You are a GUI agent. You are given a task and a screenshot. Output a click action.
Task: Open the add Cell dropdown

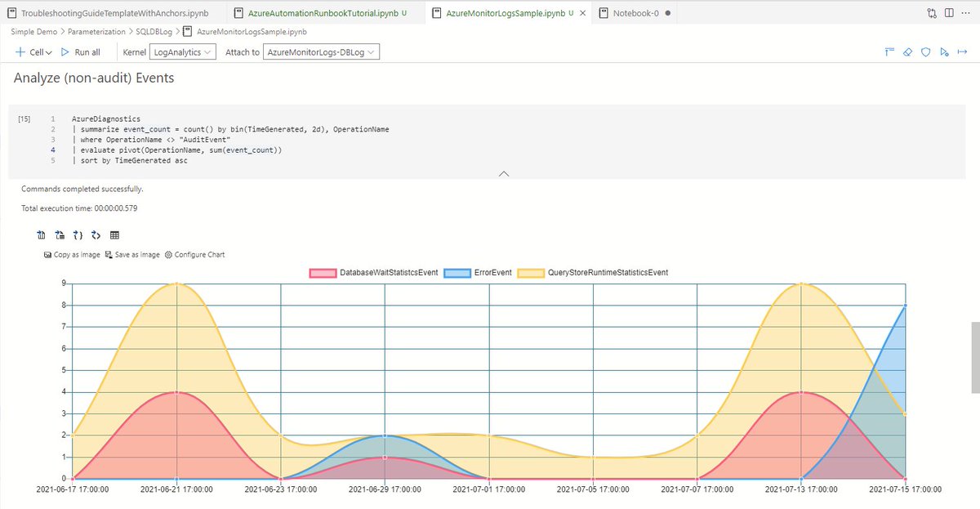pos(33,51)
